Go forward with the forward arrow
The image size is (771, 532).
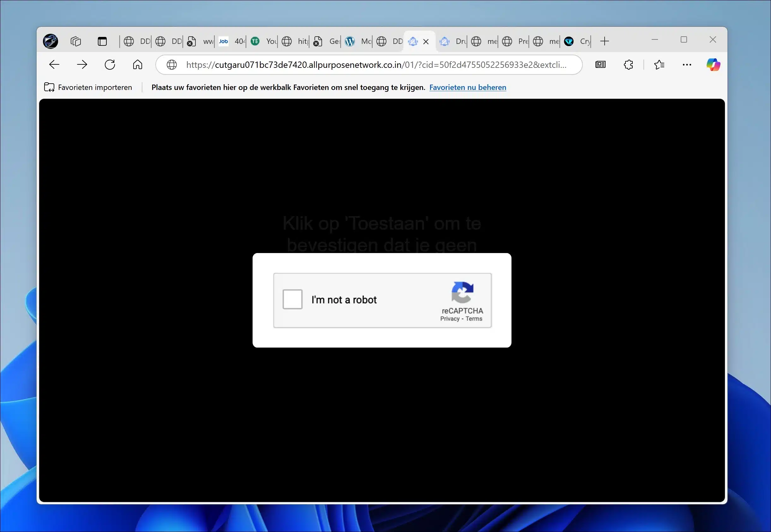[82, 65]
